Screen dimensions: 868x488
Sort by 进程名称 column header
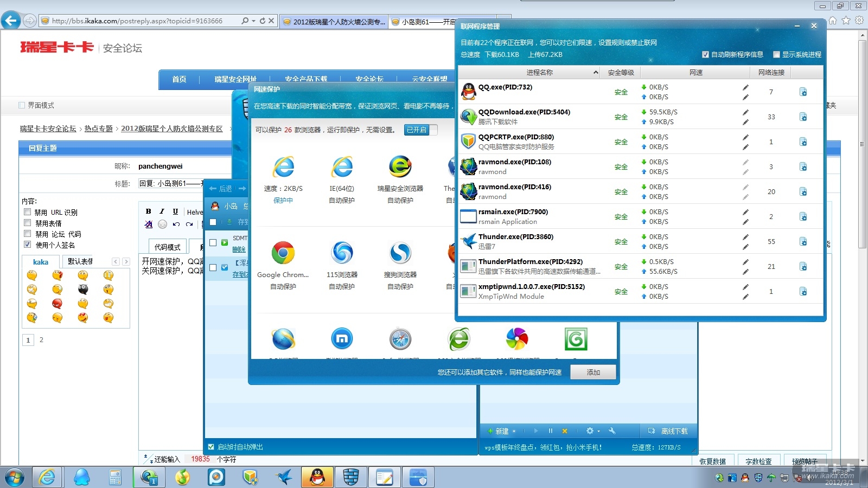(539, 72)
